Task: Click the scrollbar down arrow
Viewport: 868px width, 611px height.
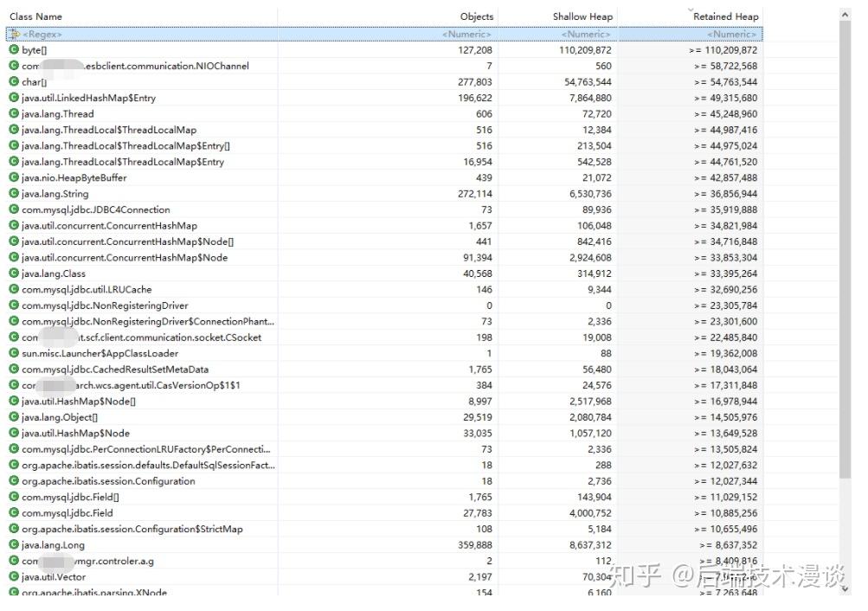Action: [x=845, y=588]
